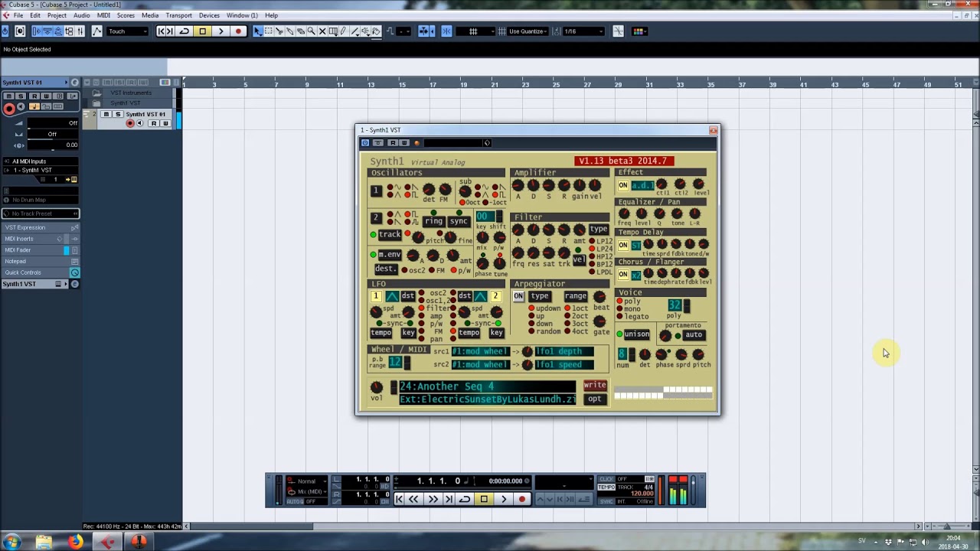Select the Range Selection tool
This screenshot has width=980, height=551.
268,31
